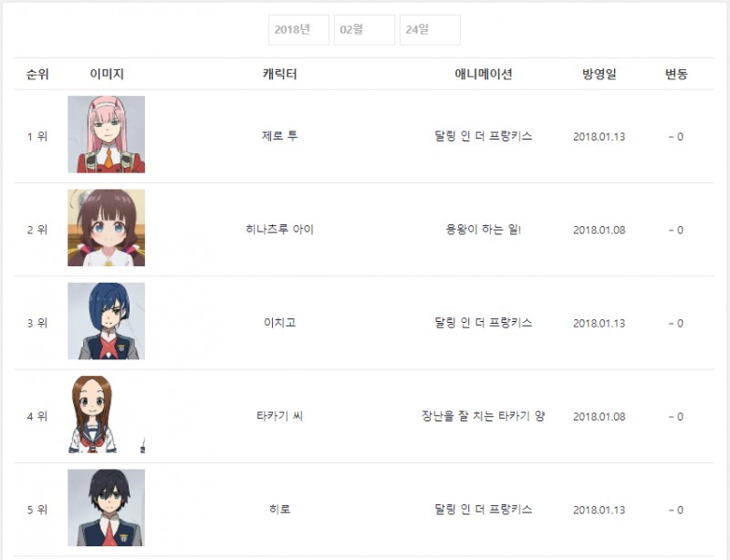Click the 순위 column header
730x560 pixels.
[37, 74]
